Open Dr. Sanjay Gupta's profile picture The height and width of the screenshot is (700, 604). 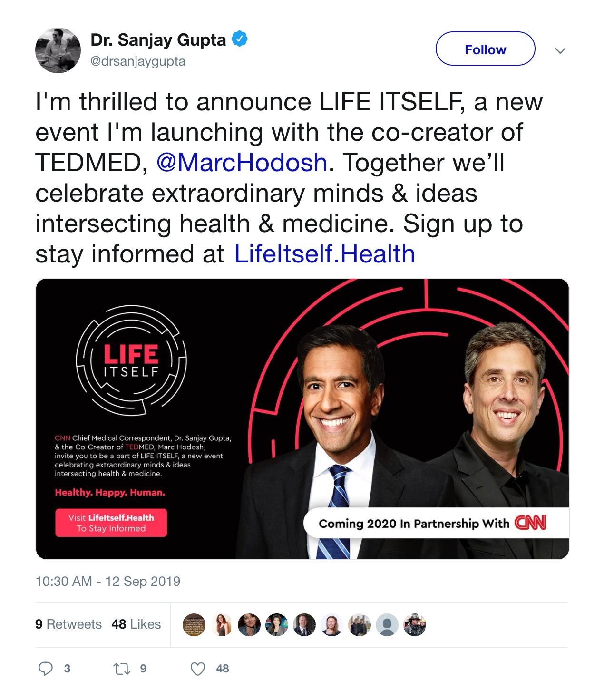[x=58, y=50]
